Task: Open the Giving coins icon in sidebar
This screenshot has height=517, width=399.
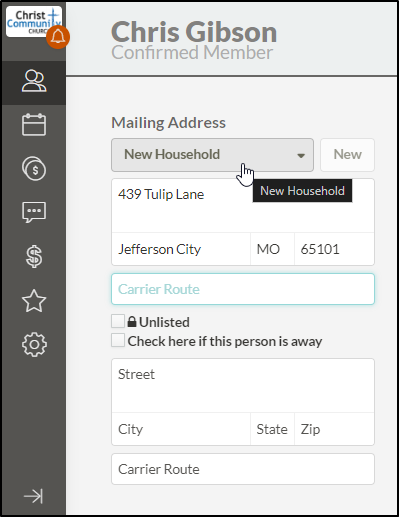Action: (x=34, y=169)
